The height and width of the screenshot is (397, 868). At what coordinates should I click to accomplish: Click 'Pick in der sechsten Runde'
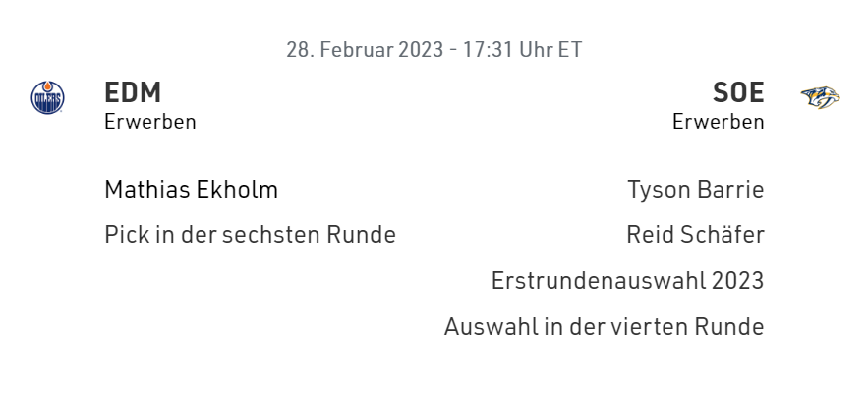point(250,235)
